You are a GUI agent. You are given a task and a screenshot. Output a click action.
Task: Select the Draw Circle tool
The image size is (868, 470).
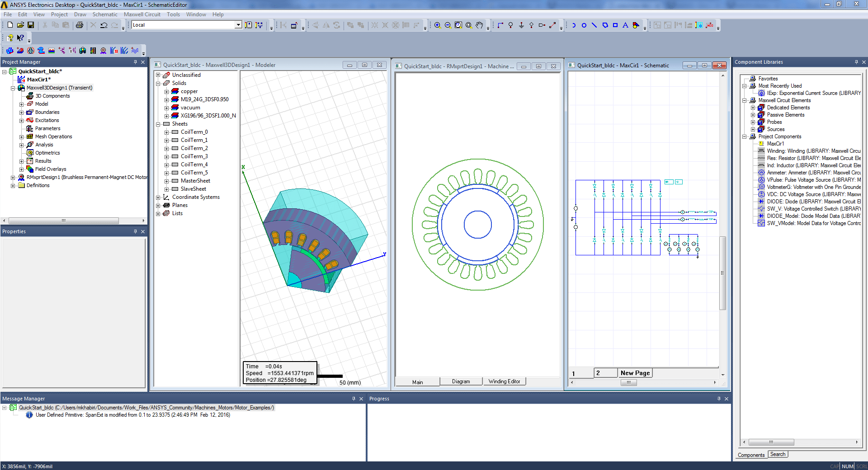point(584,25)
